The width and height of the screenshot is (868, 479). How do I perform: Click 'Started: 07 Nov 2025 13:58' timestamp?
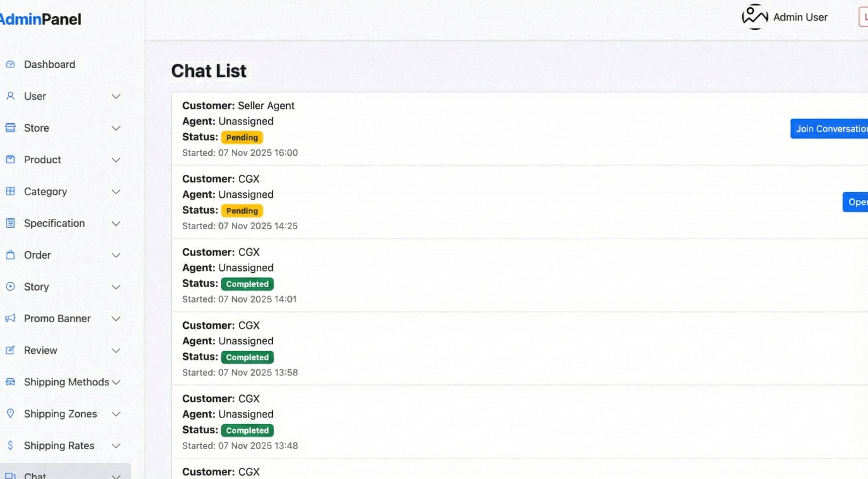240,372
